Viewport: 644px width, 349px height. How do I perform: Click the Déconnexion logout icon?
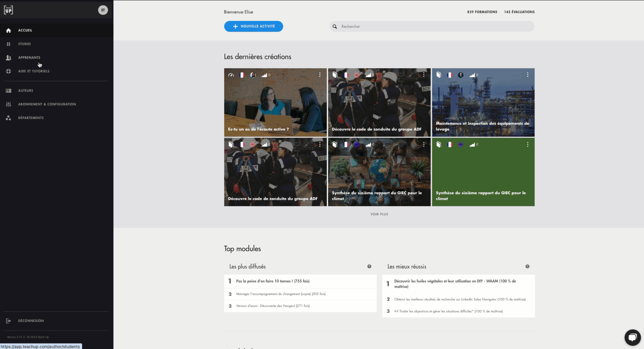[x=9, y=321]
